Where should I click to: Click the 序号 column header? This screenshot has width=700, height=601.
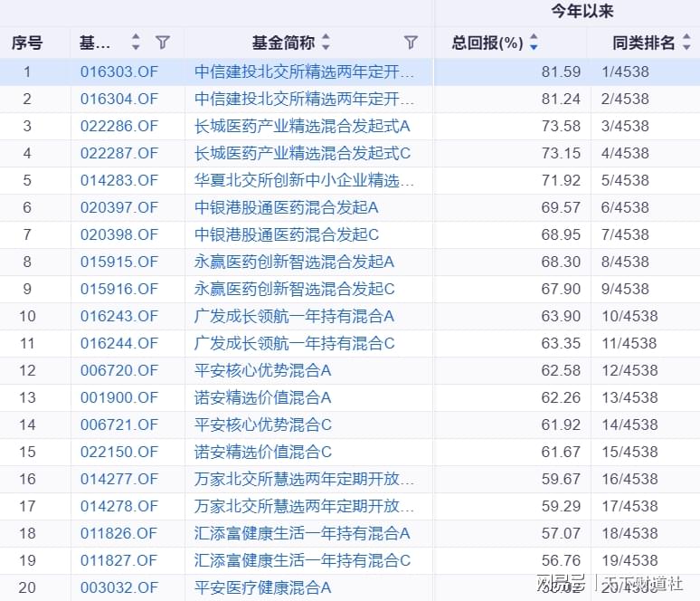(x=27, y=43)
